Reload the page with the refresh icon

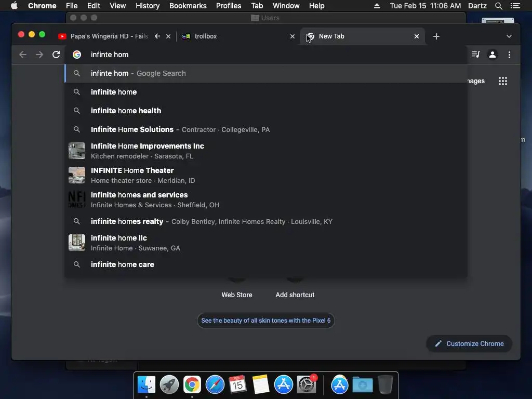pos(56,55)
